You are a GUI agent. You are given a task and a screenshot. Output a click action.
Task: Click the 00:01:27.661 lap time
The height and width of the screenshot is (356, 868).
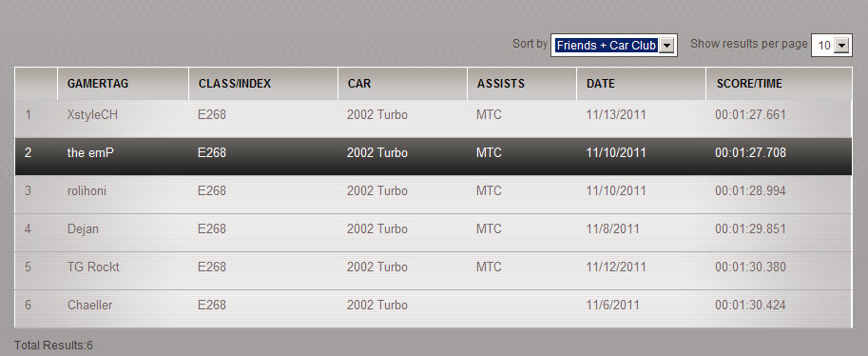coord(750,115)
